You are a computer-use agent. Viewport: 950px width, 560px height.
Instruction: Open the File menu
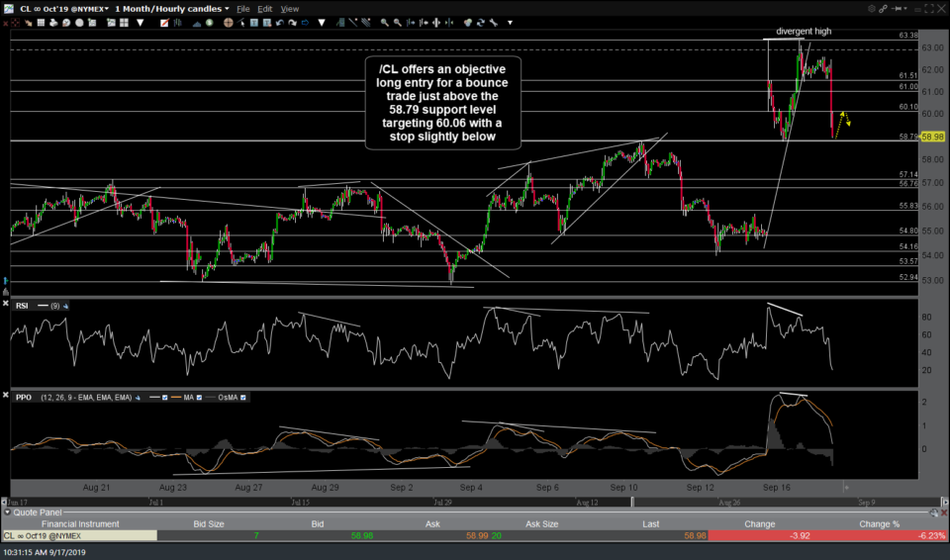(242, 8)
